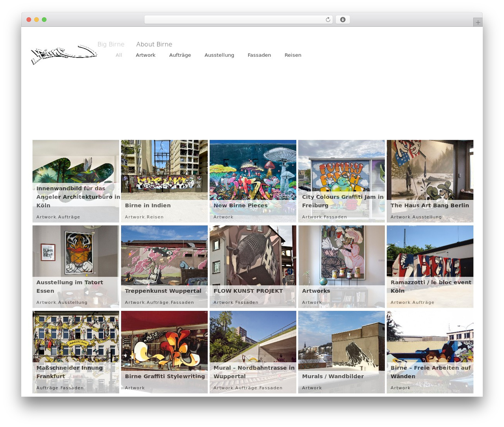
Task: Open a new tab with plus icon
Action: point(478,22)
